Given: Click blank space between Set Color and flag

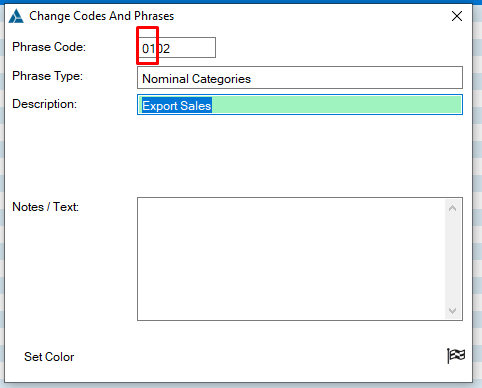Looking at the screenshot, I should click(260, 357).
